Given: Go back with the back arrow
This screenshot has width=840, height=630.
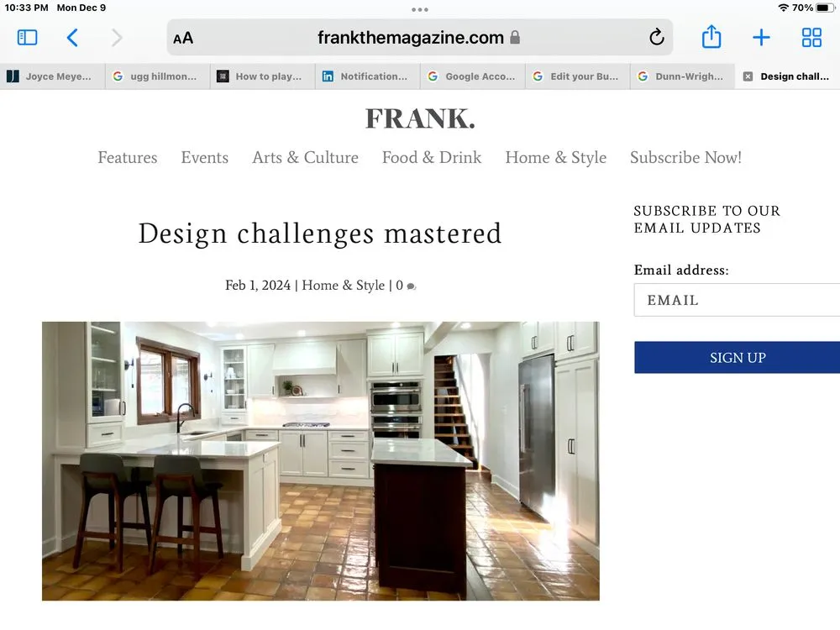Looking at the screenshot, I should [72, 38].
